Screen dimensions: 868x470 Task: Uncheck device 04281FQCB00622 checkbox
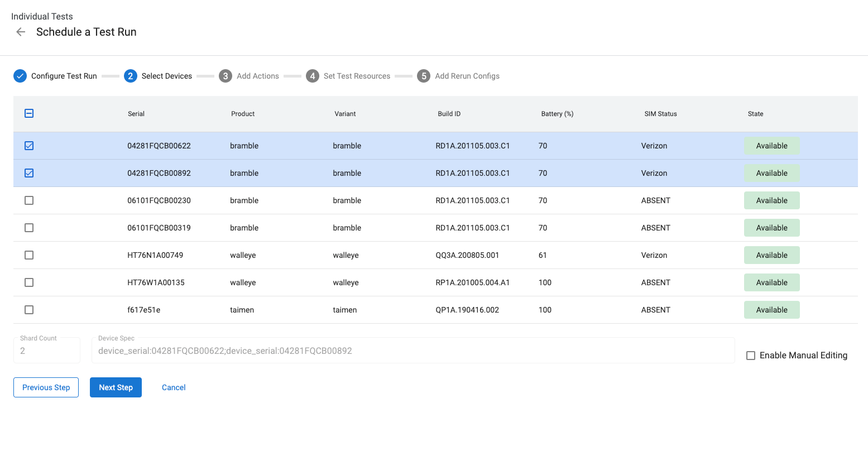coord(29,146)
